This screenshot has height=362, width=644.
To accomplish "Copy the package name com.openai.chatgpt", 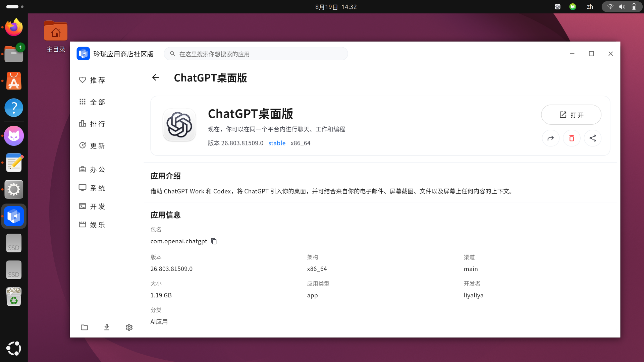I will 214,241.
